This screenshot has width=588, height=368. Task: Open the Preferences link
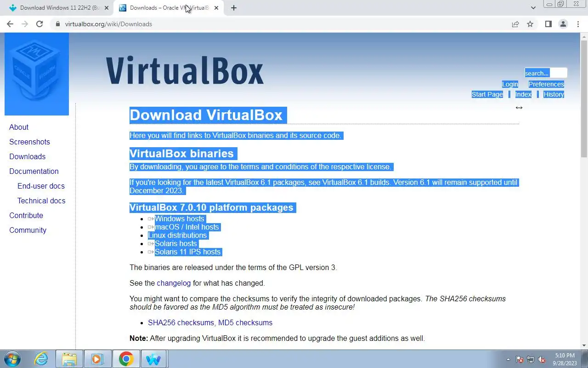click(x=546, y=84)
